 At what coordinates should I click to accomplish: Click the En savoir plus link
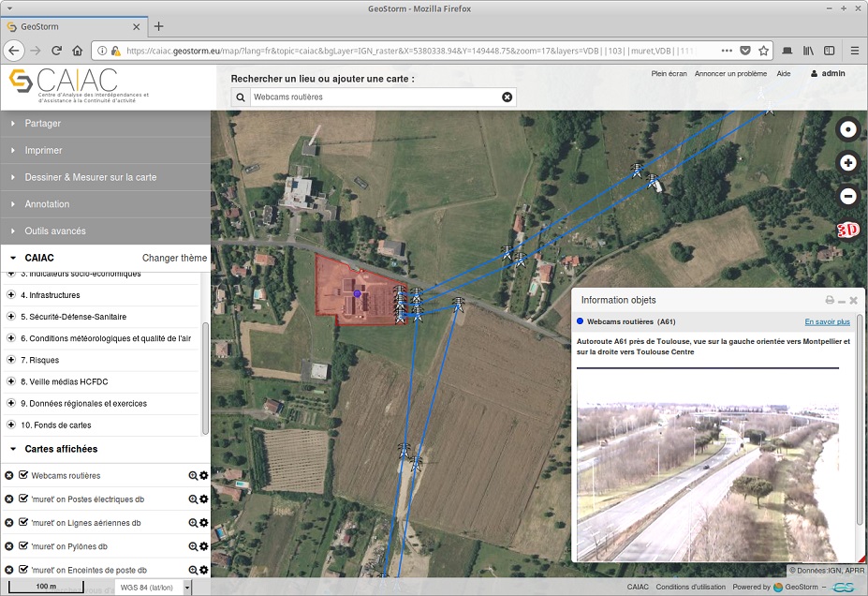[x=827, y=321]
